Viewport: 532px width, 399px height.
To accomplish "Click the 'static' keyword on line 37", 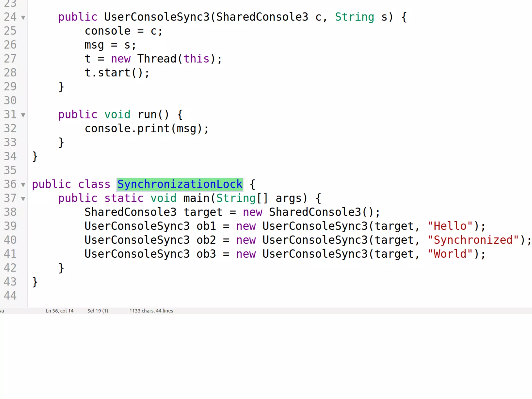I will tap(124, 198).
